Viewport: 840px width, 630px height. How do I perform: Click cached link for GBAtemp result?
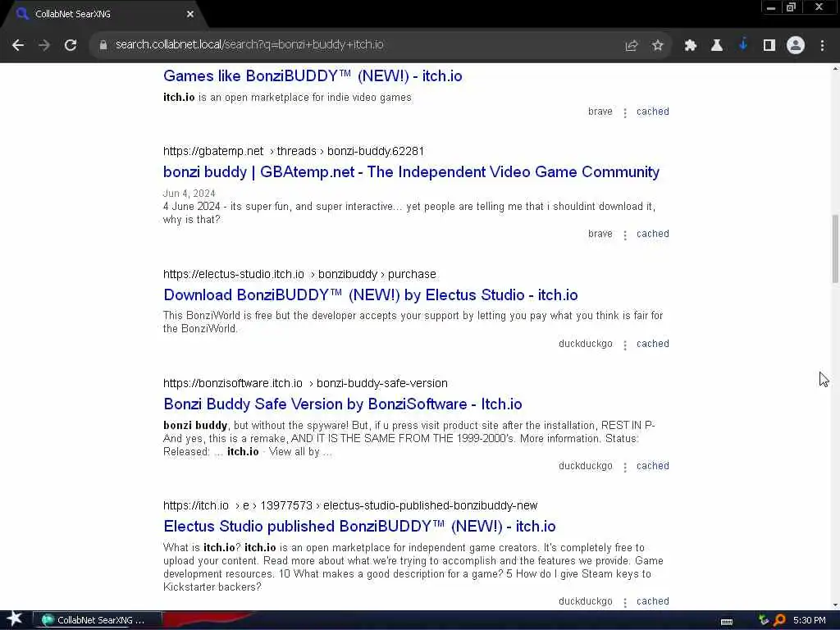click(652, 234)
